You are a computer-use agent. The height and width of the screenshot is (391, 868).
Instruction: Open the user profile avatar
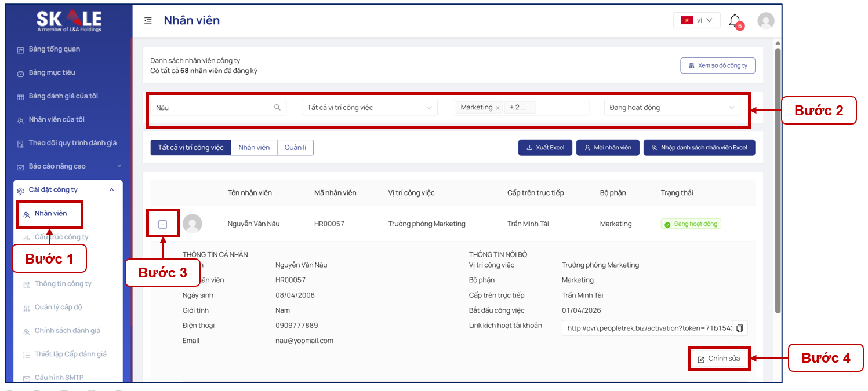(x=766, y=21)
